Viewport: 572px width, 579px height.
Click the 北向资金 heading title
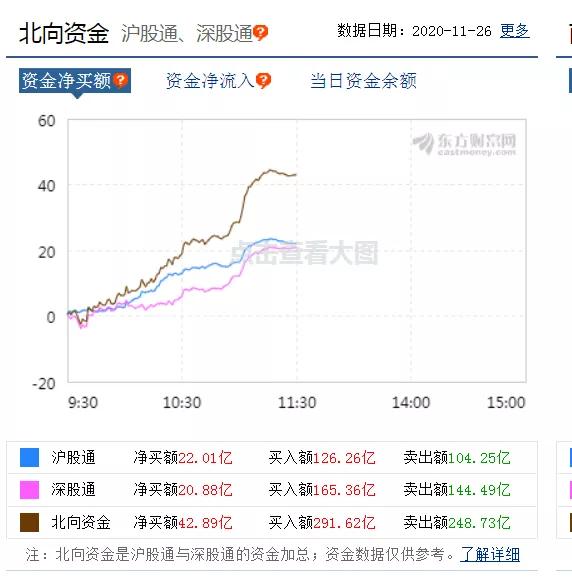click(64, 33)
